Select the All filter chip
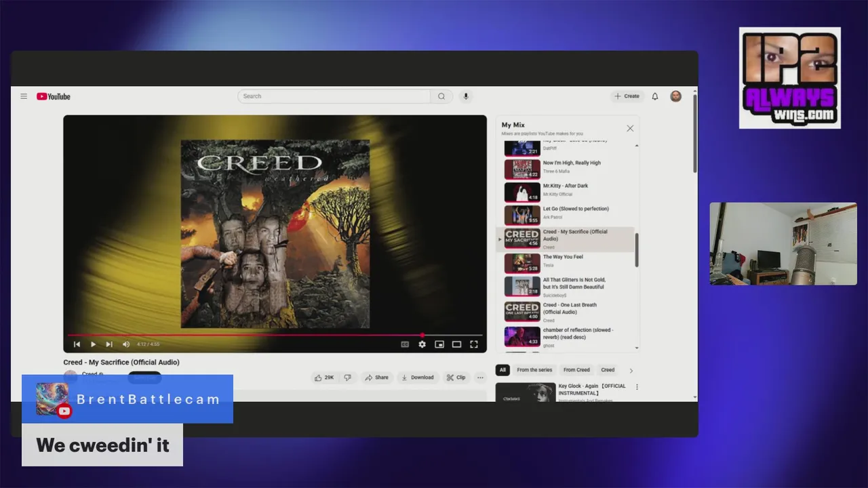Viewport: 868px width, 488px height. coord(502,370)
